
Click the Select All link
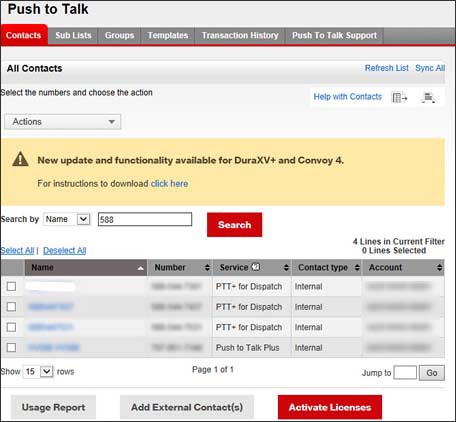point(17,250)
